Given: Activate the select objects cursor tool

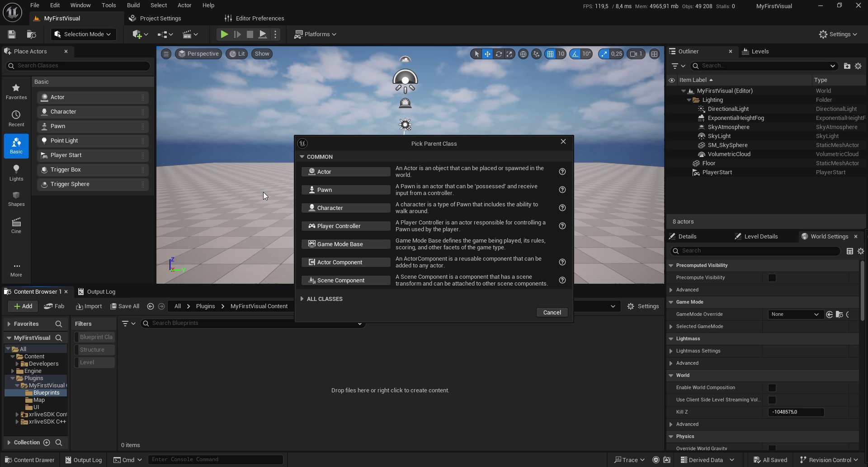Looking at the screenshot, I should coord(476,54).
